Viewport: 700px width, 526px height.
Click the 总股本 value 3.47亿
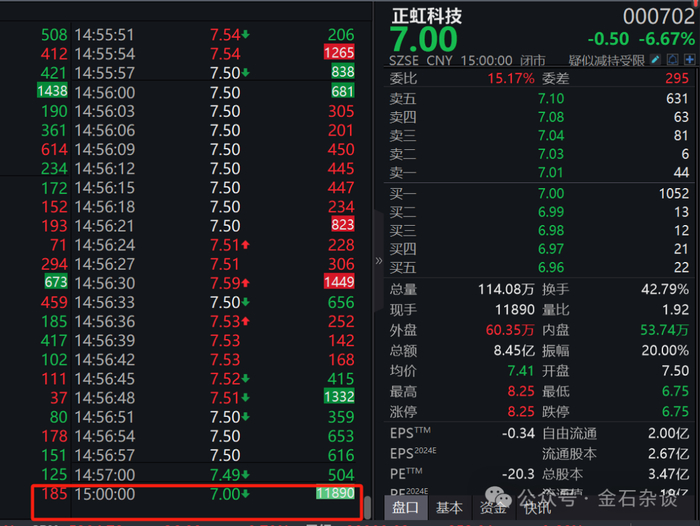click(669, 474)
